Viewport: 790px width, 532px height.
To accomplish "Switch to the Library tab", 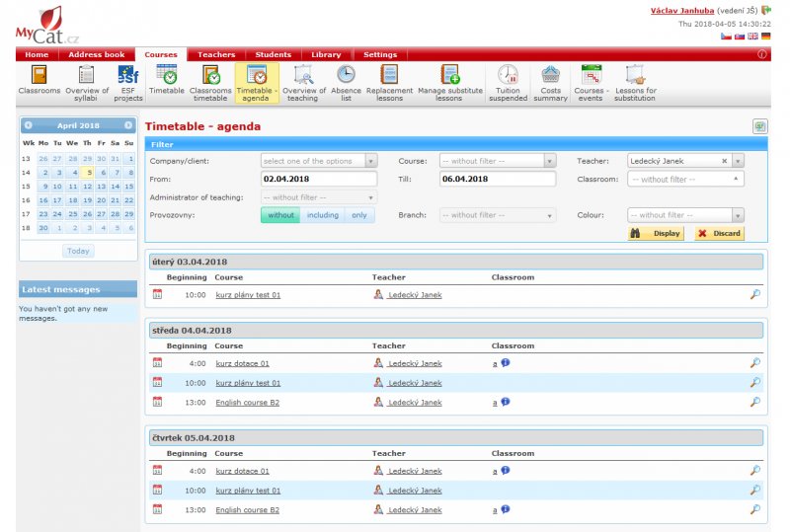I will 326,55.
